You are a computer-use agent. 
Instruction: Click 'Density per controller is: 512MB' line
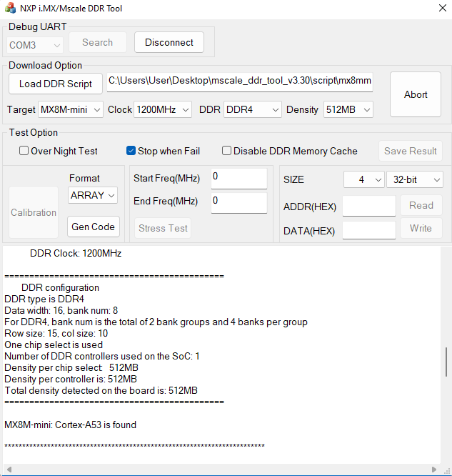point(71,380)
